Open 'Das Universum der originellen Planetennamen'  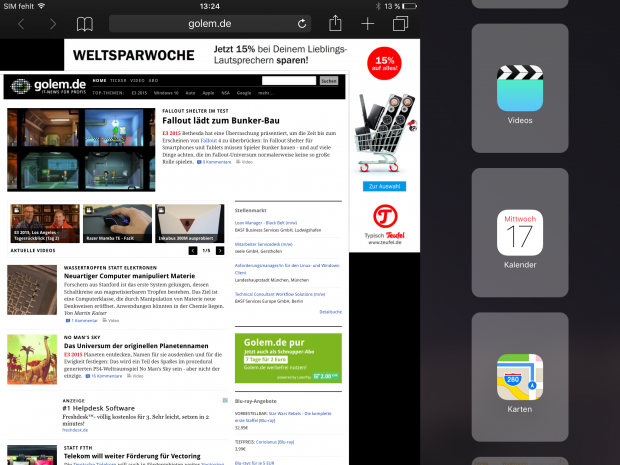(136, 346)
